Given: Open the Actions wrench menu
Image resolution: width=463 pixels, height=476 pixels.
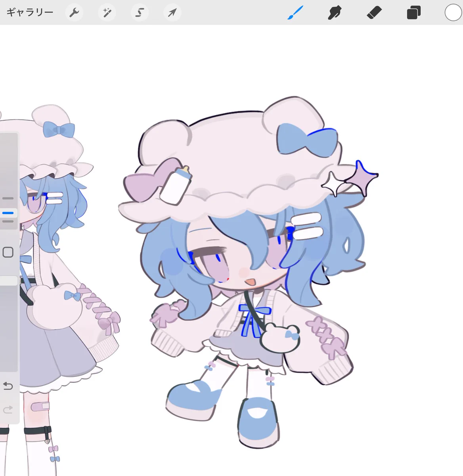Looking at the screenshot, I should pyautogui.click(x=74, y=13).
